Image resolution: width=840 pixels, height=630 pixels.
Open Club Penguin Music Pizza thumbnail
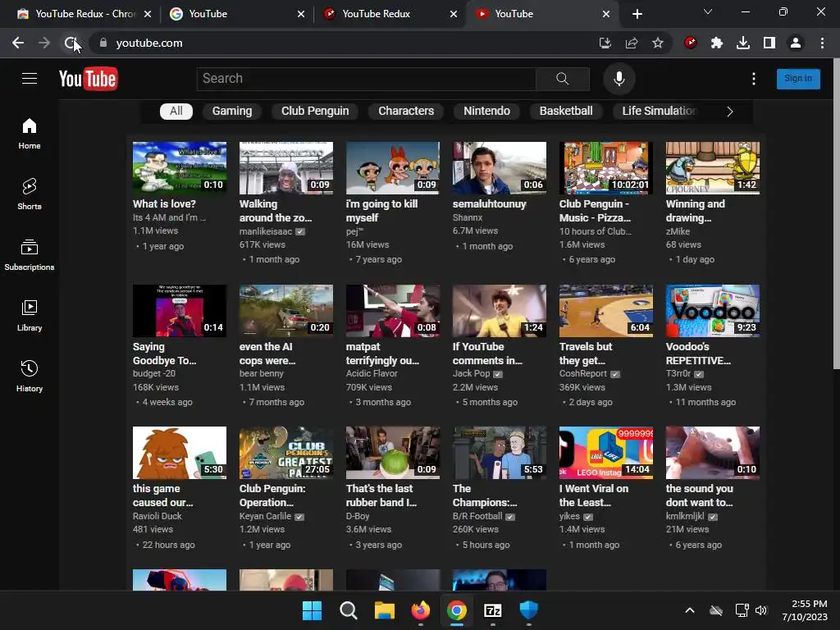click(x=606, y=167)
